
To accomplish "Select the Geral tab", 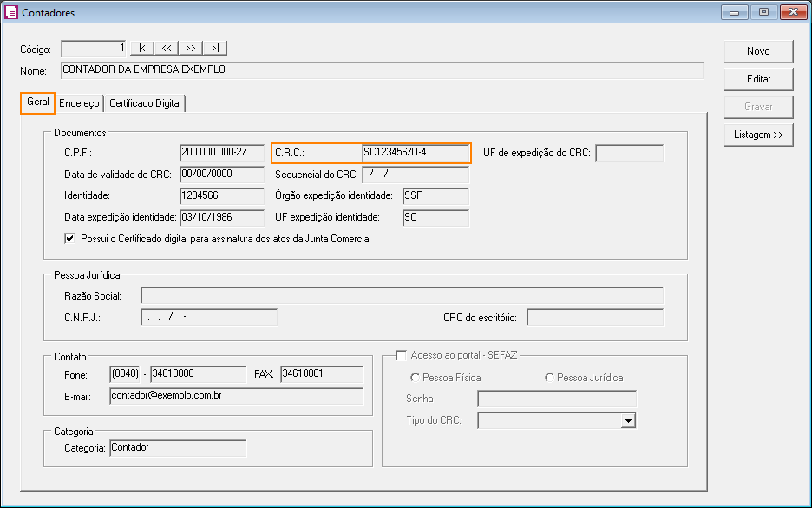I will [x=38, y=102].
